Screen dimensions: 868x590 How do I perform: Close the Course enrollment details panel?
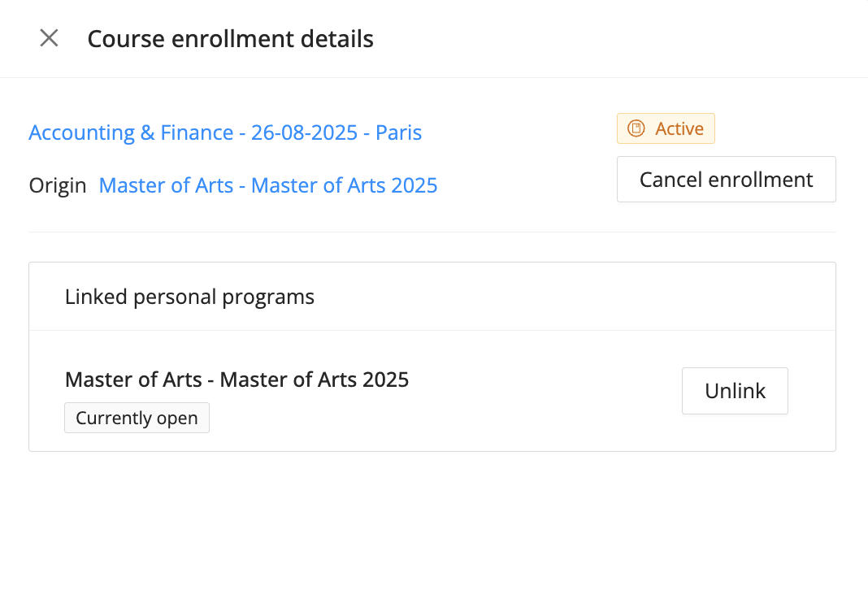click(x=49, y=38)
